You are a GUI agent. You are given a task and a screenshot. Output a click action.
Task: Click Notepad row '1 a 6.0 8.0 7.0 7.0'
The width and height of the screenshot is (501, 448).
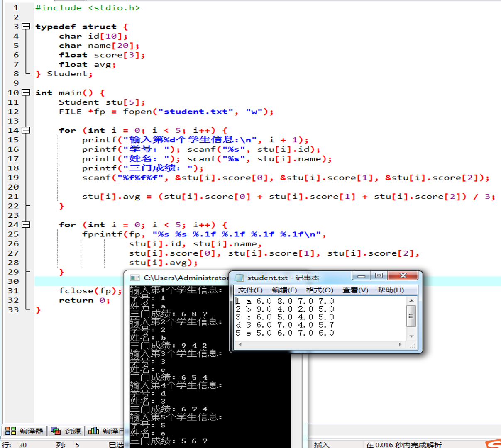click(285, 301)
